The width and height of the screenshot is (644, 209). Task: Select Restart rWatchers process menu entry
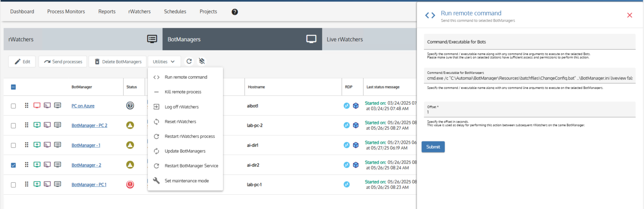(x=185, y=136)
